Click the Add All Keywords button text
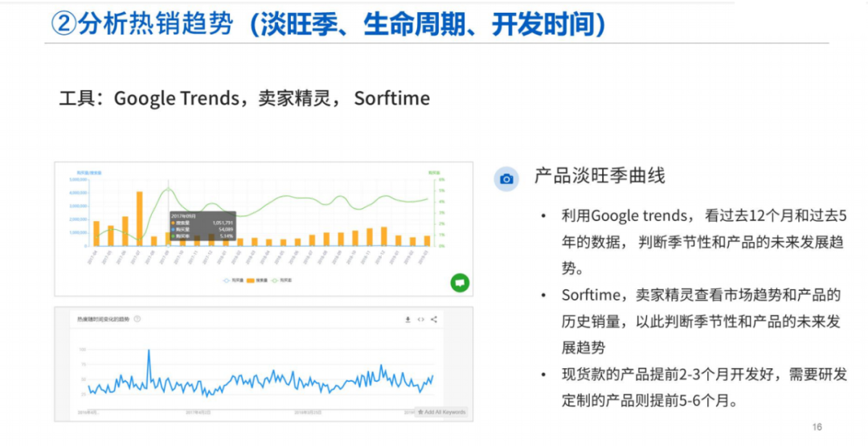868x446 pixels. [445, 412]
